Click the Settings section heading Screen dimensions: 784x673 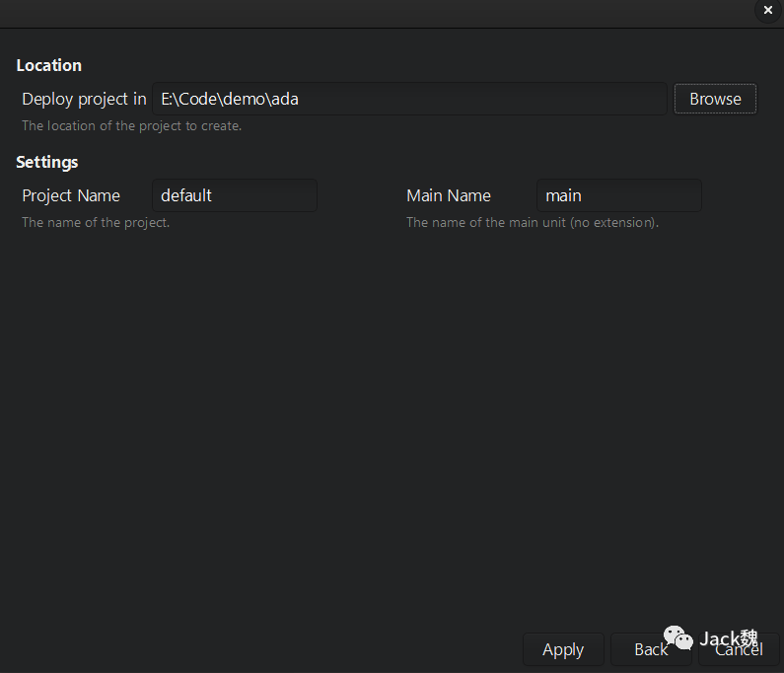point(47,162)
